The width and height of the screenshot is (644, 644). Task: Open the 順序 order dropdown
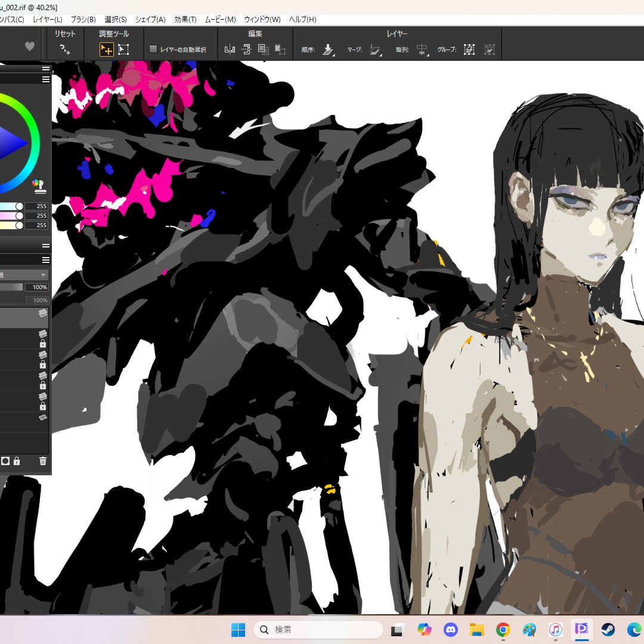click(328, 49)
